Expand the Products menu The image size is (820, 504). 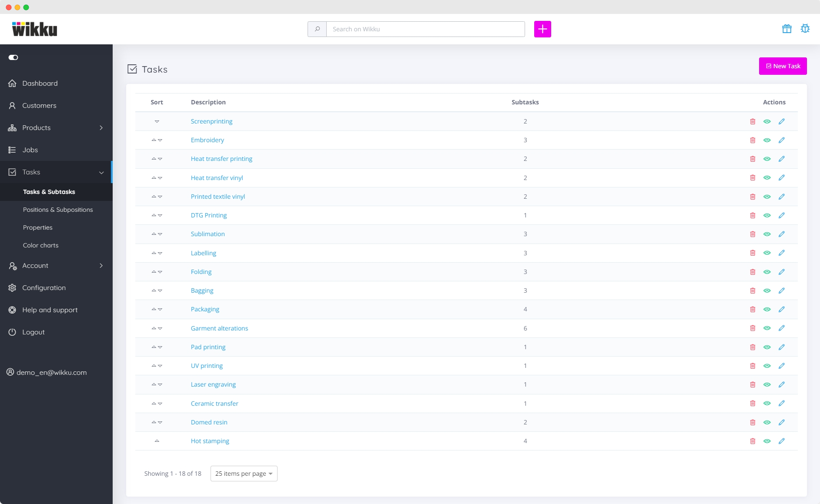(x=36, y=127)
